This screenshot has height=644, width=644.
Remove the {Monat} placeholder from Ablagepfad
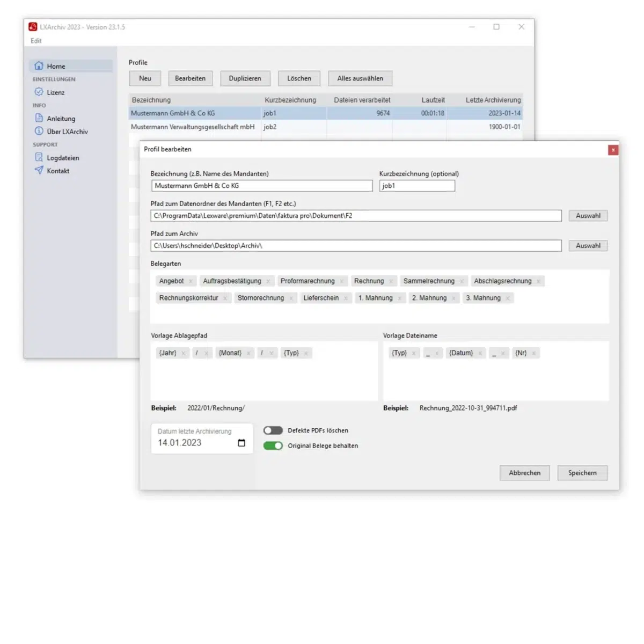pyautogui.click(x=248, y=353)
